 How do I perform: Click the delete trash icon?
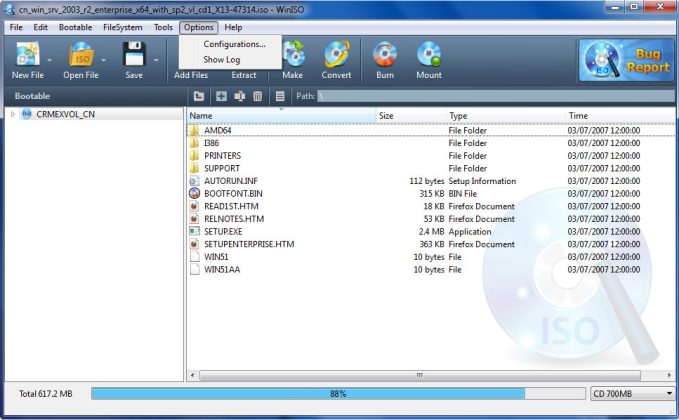(x=258, y=96)
